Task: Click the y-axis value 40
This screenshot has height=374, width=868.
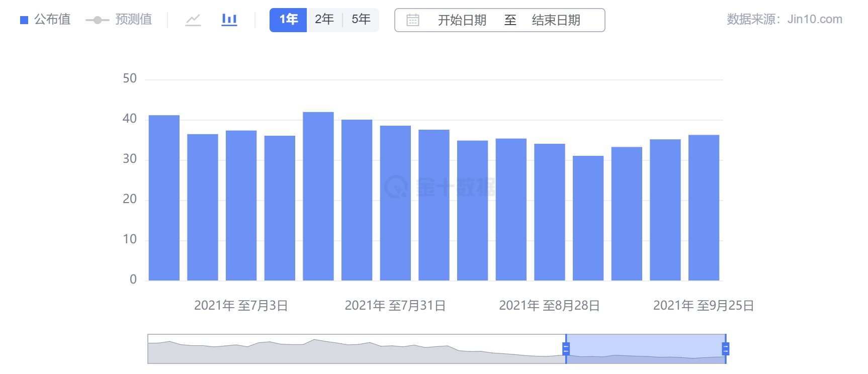Action: [130, 119]
